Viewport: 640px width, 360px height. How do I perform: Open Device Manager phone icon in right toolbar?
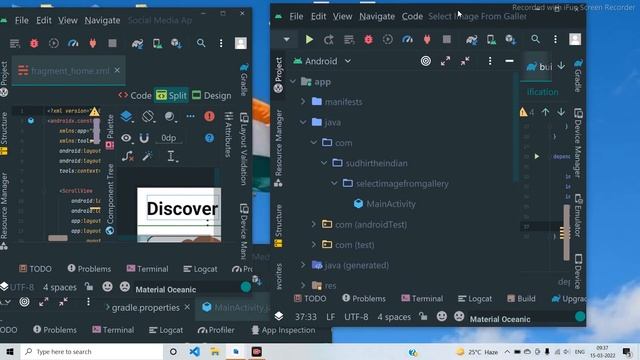coord(491,40)
